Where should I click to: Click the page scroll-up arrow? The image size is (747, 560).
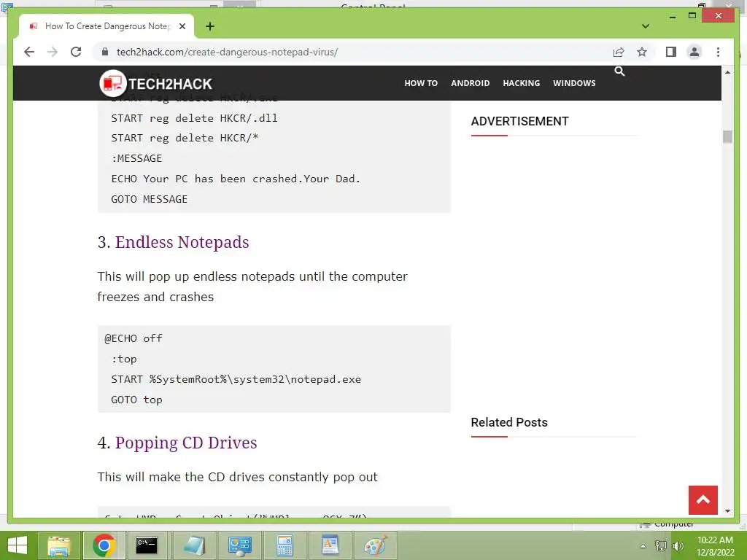(x=727, y=72)
